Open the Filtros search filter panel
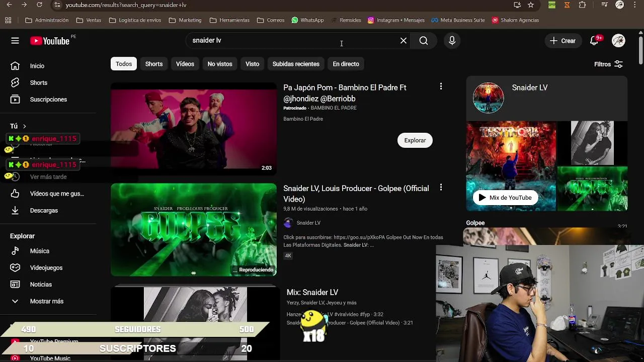The width and height of the screenshot is (644, 362). point(608,64)
